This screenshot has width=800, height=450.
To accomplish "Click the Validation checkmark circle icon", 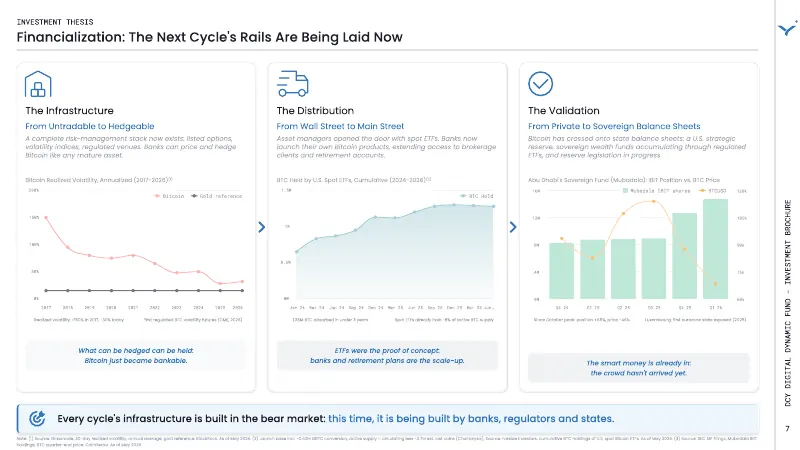I will click(x=540, y=84).
